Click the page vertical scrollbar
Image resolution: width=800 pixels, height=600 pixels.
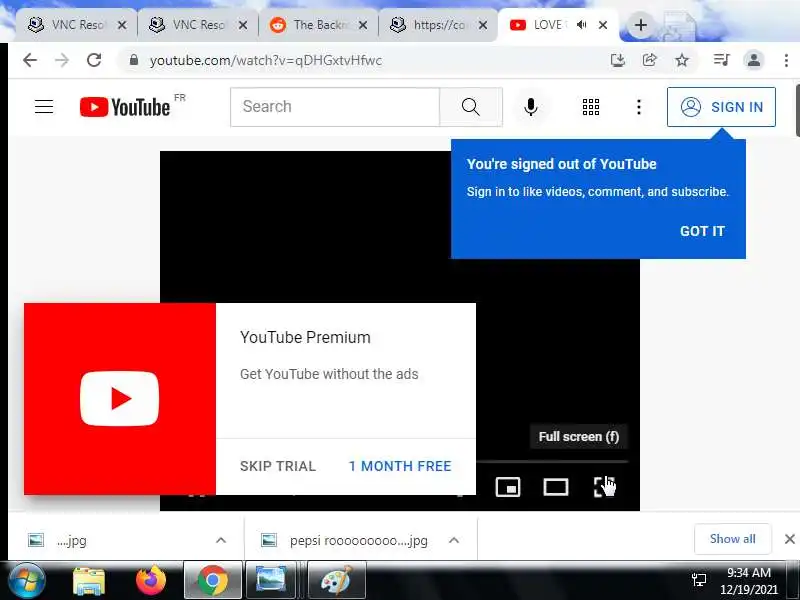797,111
